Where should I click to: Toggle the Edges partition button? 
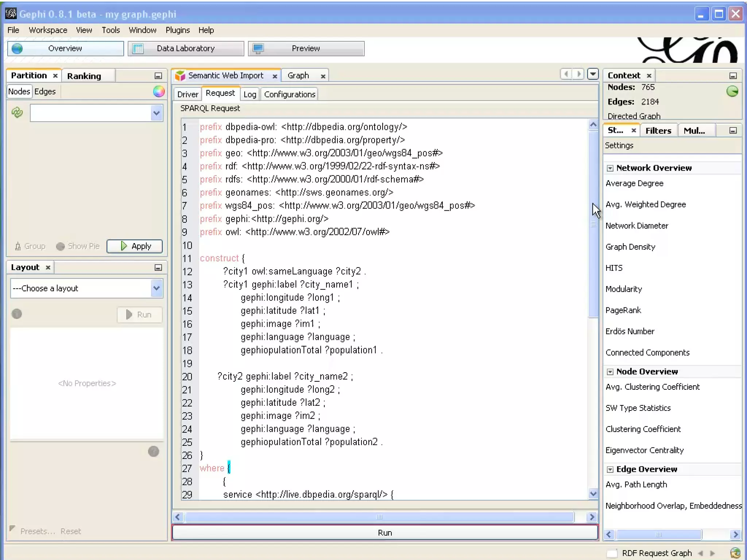tap(45, 92)
